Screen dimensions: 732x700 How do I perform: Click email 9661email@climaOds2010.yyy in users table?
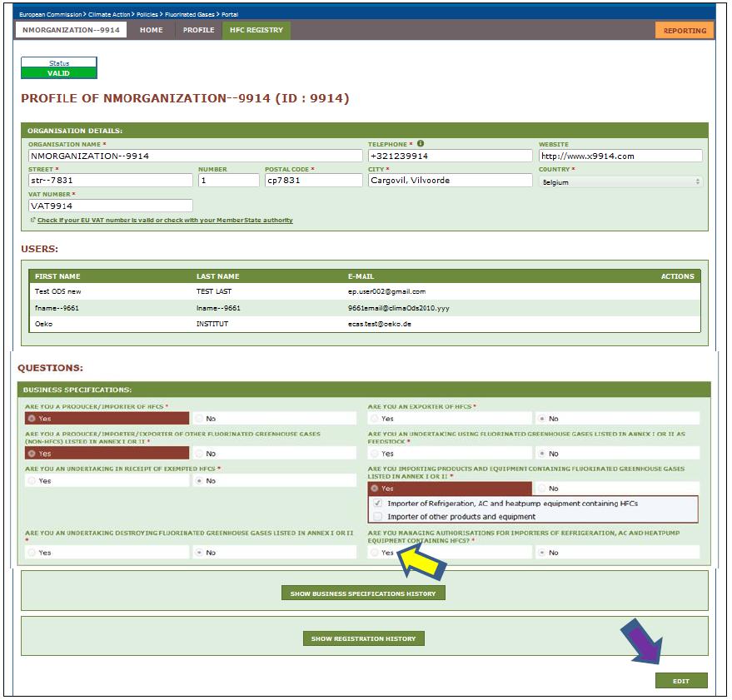[x=399, y=308]
